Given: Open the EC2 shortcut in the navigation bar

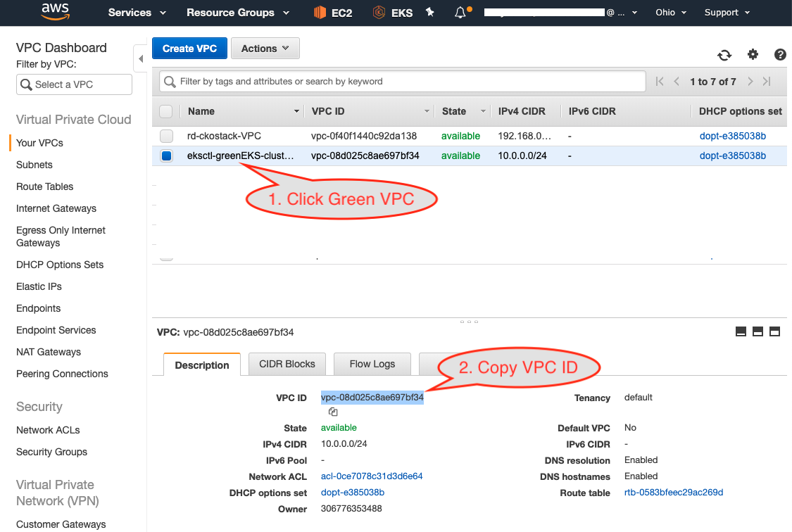Looking at the screenshot, I should point(332,12).
